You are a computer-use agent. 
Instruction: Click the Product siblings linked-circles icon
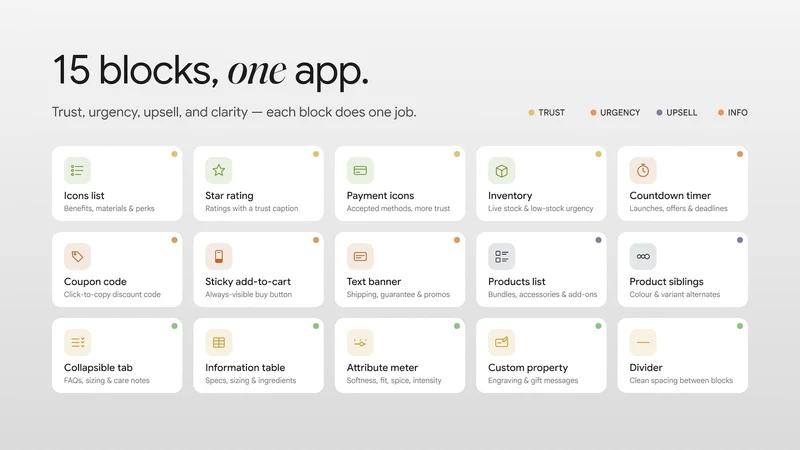point(643,256)
